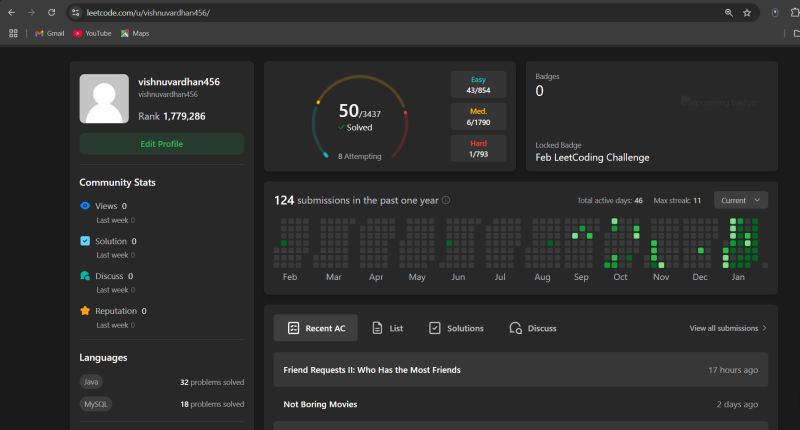Select the Easy 43/854 difficulty box
This screenshot has height=430, width=800.
[478, 85]
